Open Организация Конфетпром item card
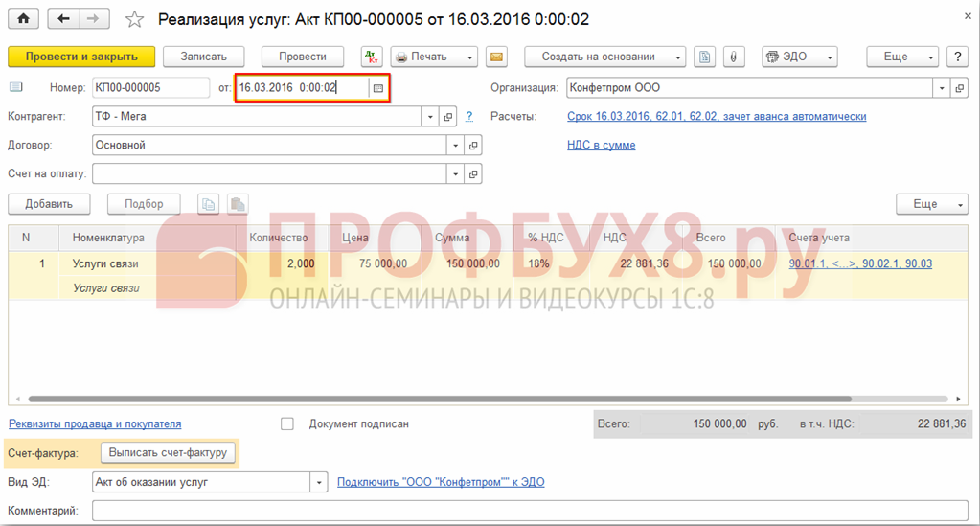This screenshot has width=980, height=526. (x=959, y=88)
